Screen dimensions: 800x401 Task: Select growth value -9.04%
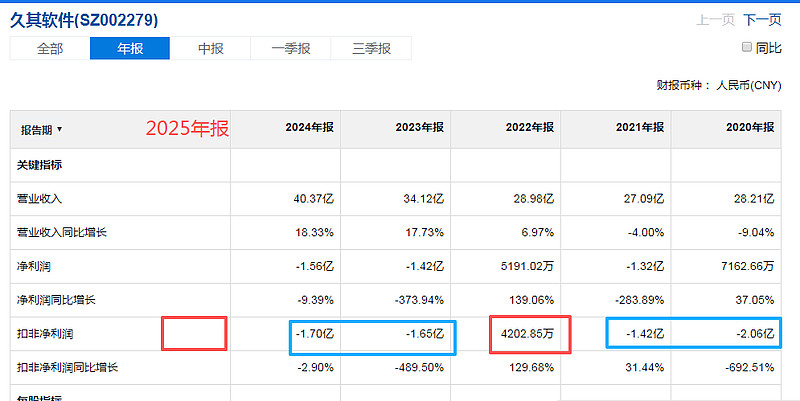pyautogui.click(x=756, y=232)
